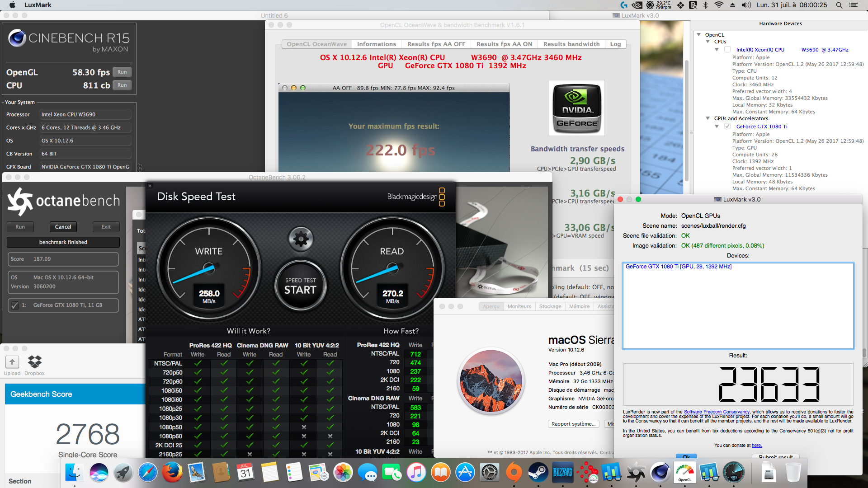Switch to Moniteurs tab in About This Mac
The height and width of the screenshot is (488, 868).
[x=519, y=306]
